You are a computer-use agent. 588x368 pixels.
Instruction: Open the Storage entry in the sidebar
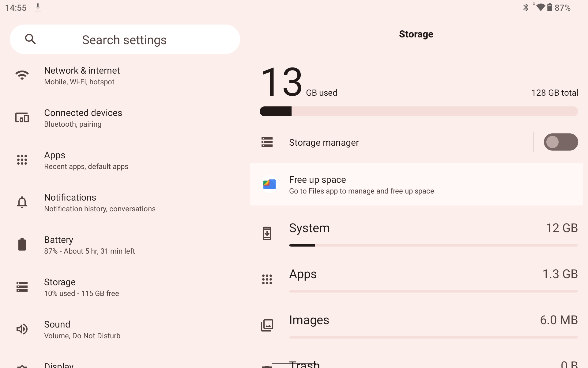pyautogui.click(x=81, y=287)
